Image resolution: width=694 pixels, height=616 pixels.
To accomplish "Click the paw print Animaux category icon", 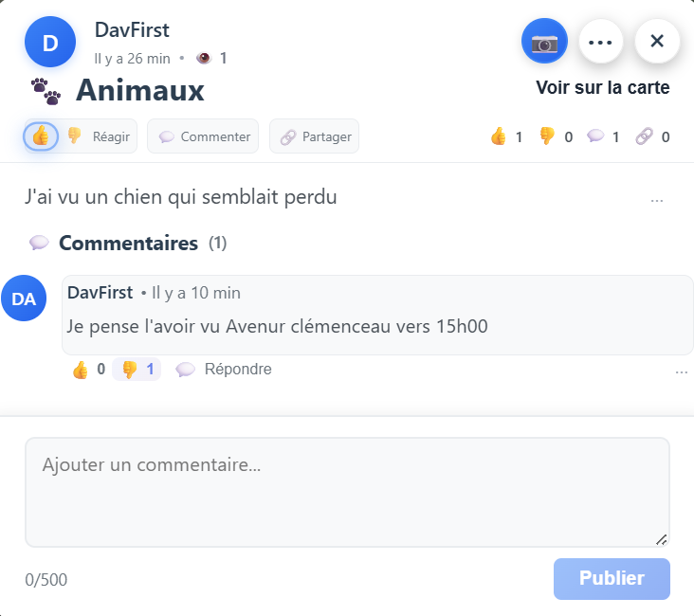I will 46,91.
